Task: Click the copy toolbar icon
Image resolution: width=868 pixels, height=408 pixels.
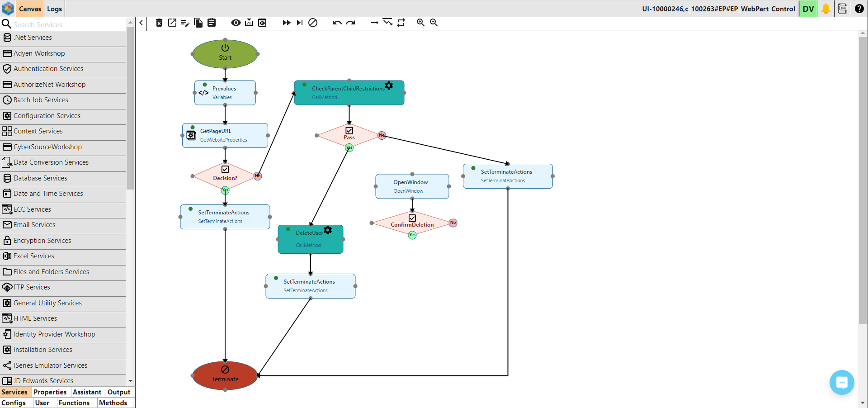Action: tap(198, 23)
